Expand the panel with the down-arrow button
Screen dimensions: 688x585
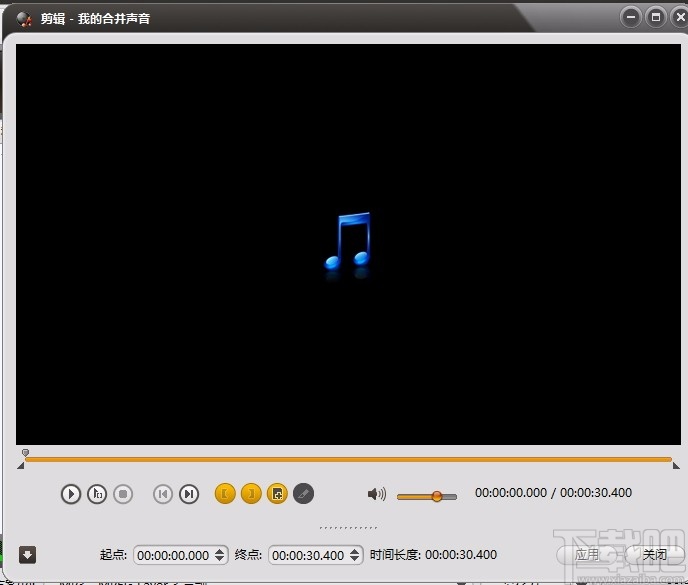(x=27, y=555)
